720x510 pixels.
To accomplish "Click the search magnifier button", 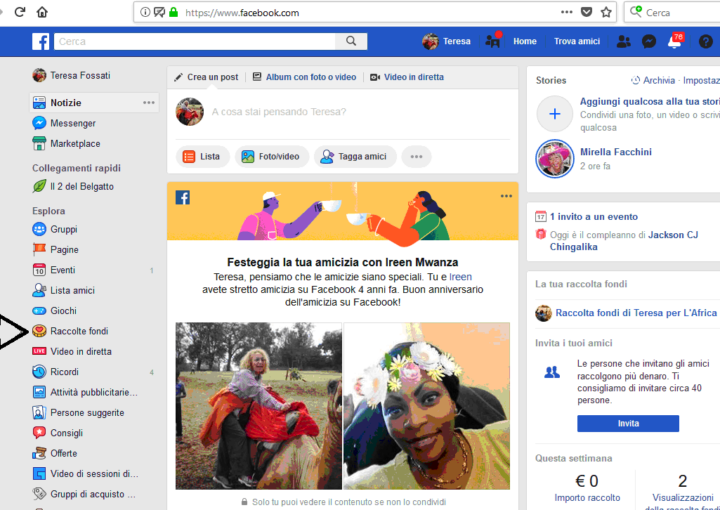I will click(x=350, y=41).
